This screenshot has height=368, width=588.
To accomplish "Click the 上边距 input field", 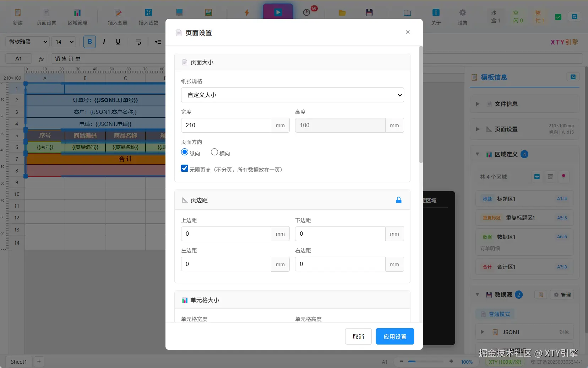I will (x=226, y=234).
